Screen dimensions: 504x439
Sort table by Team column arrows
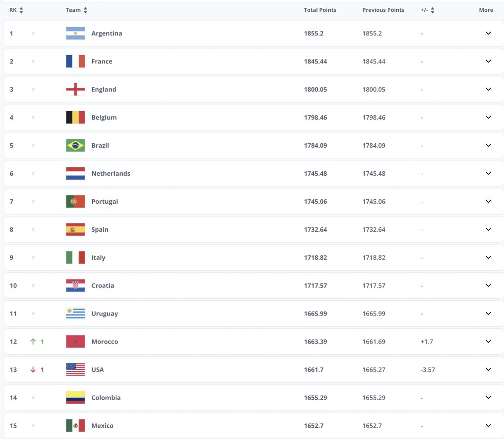pyautogui.click(x=85, y=10)
